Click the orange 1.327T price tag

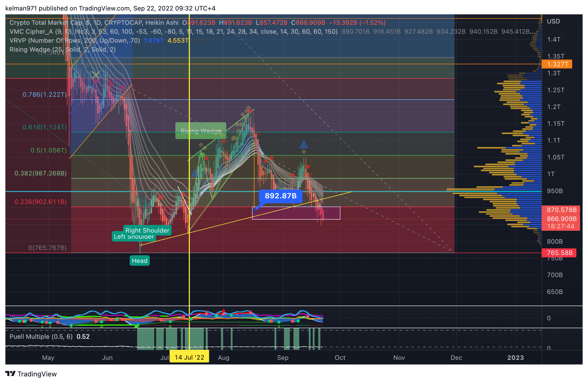[x=557, y=64]
